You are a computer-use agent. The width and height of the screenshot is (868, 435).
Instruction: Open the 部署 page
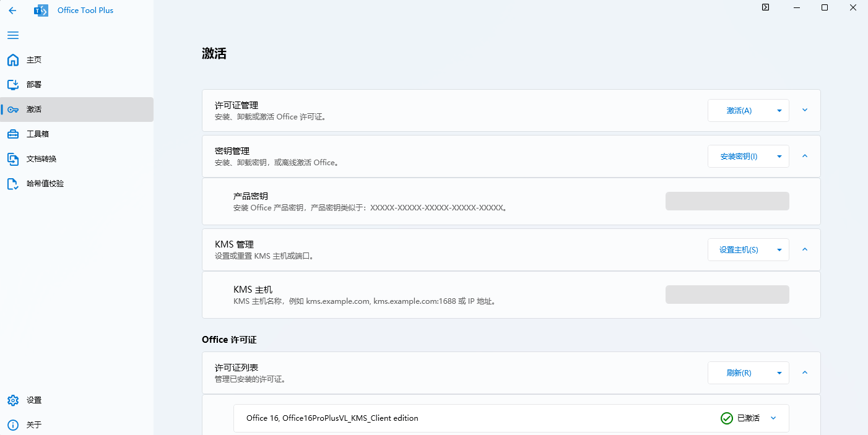(x=77, y=85)
